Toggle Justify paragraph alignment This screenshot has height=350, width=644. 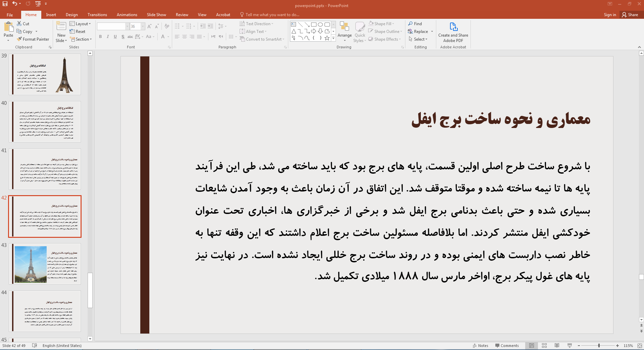tap(199, 37)
